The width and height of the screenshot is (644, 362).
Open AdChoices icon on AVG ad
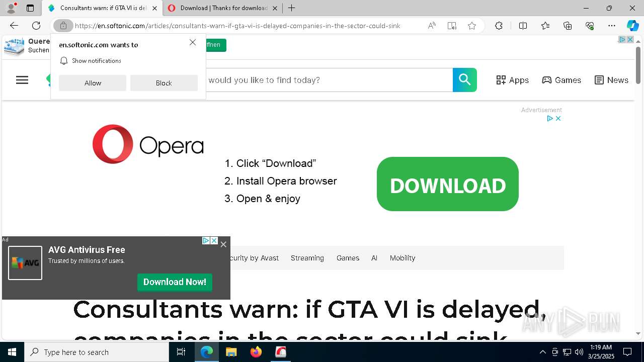[206, 241]
